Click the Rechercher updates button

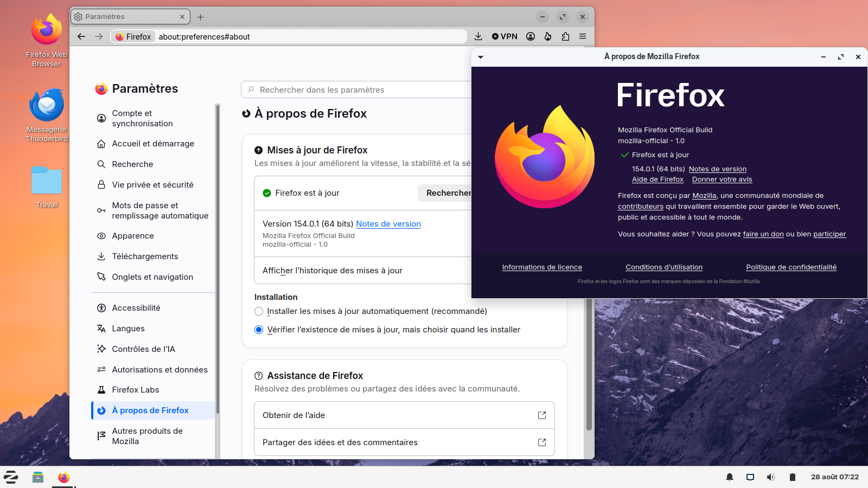(x=445, y=193)
